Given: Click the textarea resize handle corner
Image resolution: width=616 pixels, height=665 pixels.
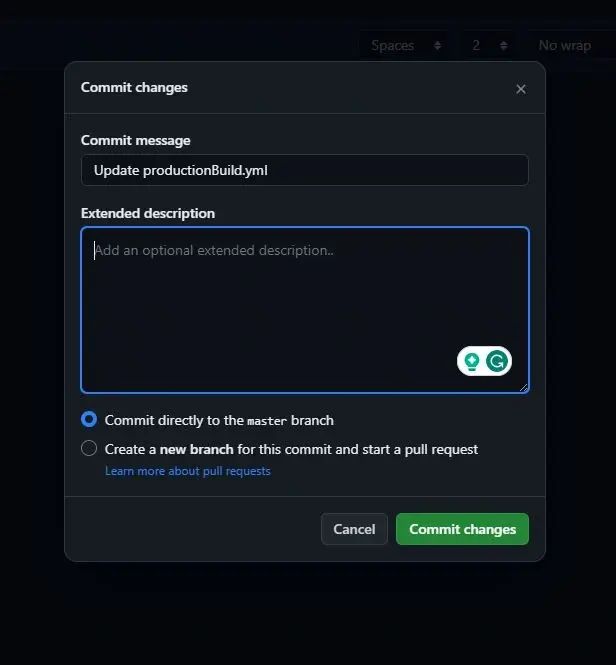Looking at the screenshot, I should pyautogui.click(x=524, y=388).
